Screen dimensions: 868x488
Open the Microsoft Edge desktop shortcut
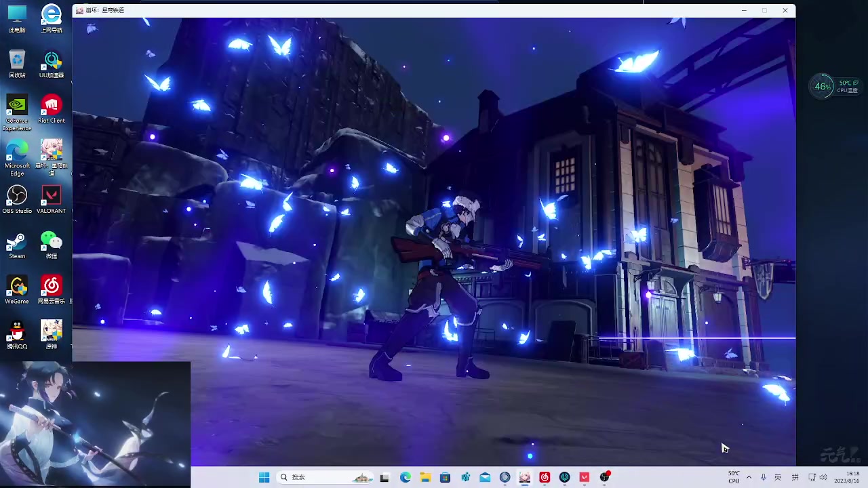click(x=17, y=157)
